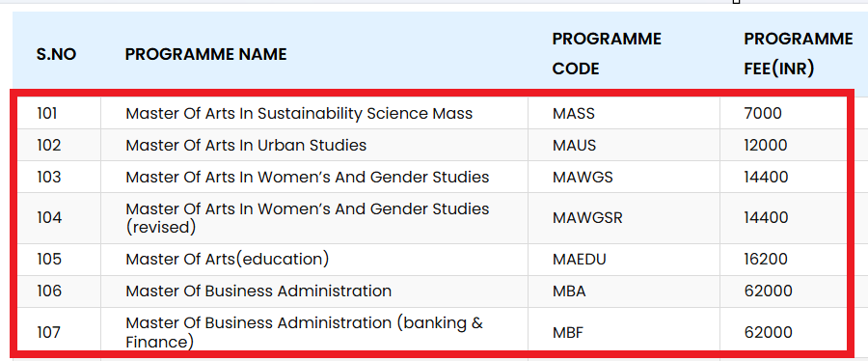Click Master Of Business Administration programme name
Viewport: 868px width, 361px height.
click(x=258, y=291)
